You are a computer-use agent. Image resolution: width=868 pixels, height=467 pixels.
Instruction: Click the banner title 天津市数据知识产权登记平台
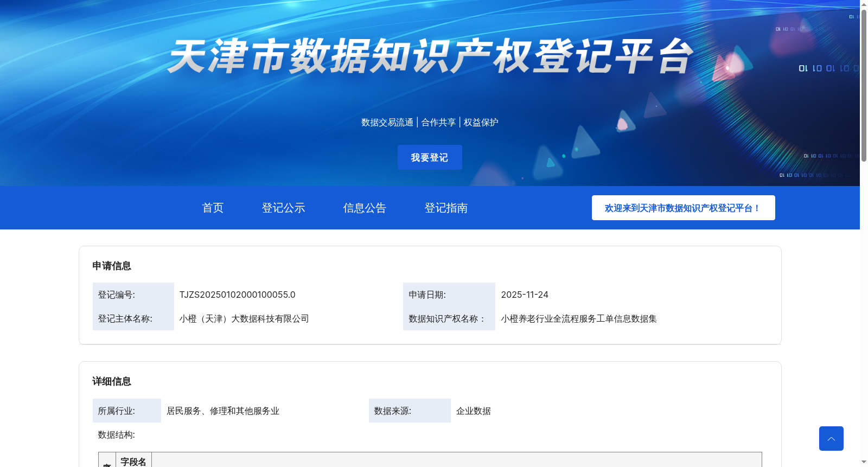(x=430, y=56)
